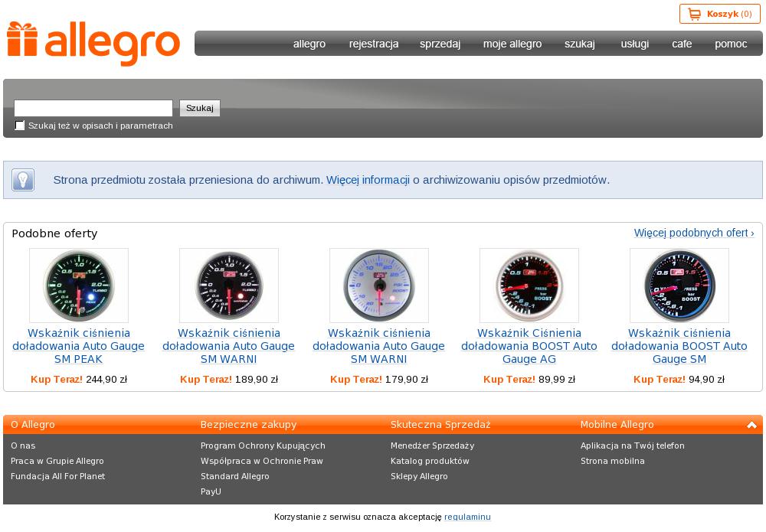Open 'Fundacja All For Planet' link
The image size is (766, 532).
coord(57,476)
